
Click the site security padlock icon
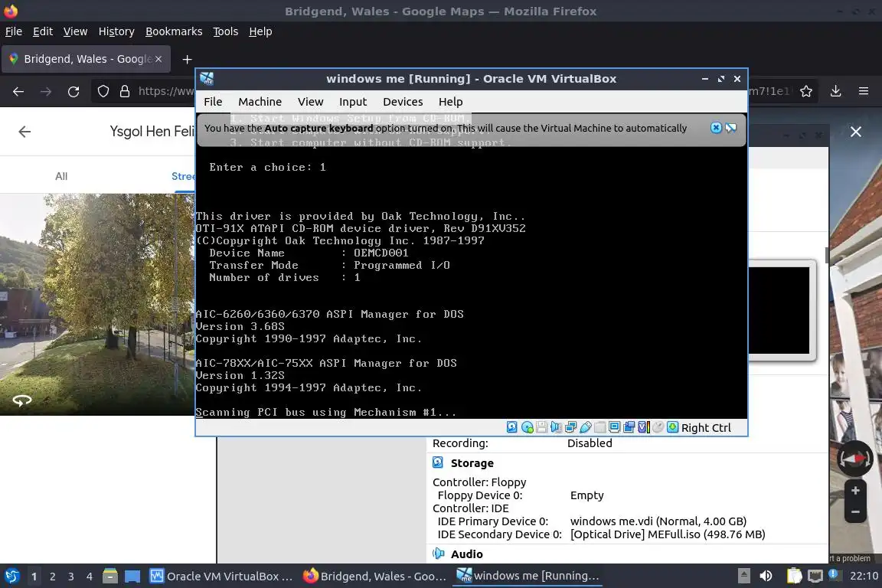click(125, 91)
